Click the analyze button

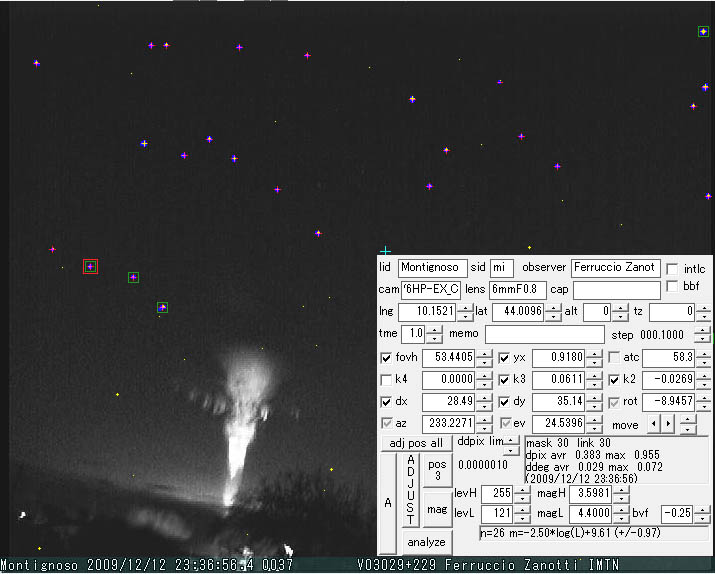pos(426,542)
